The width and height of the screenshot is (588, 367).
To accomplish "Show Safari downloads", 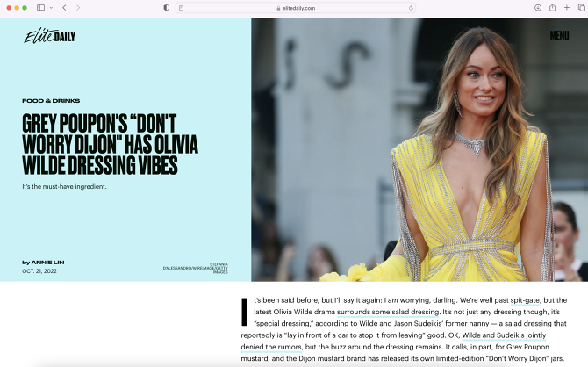I will coord(538,8).
